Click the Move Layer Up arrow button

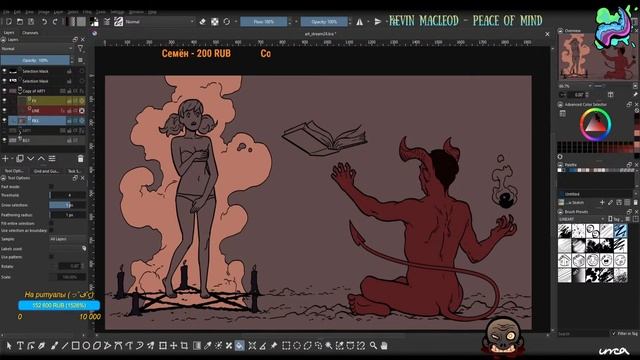point(41,158)
